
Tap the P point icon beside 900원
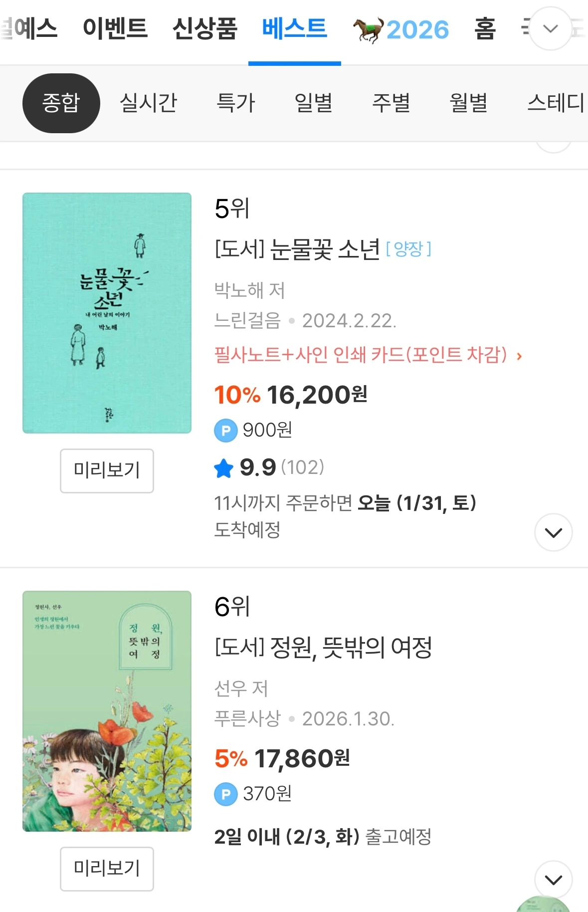(x=226, y=430)
